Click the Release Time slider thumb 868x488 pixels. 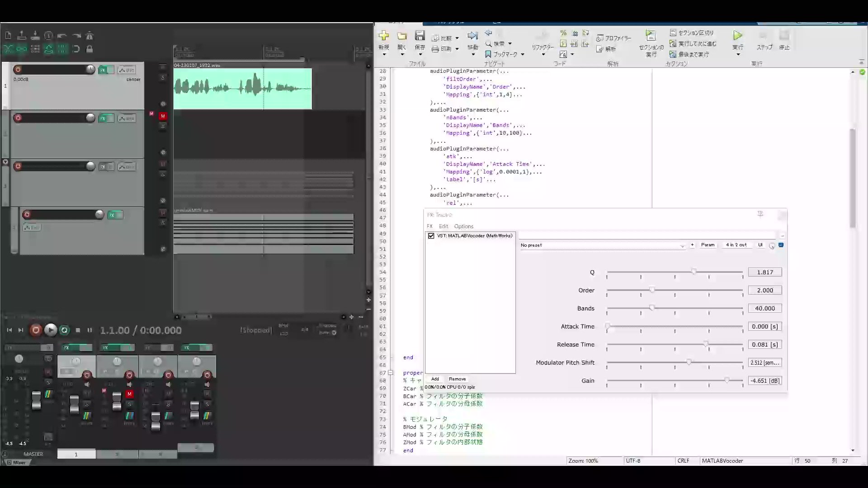pyautogui.click(x=706, y=344)
